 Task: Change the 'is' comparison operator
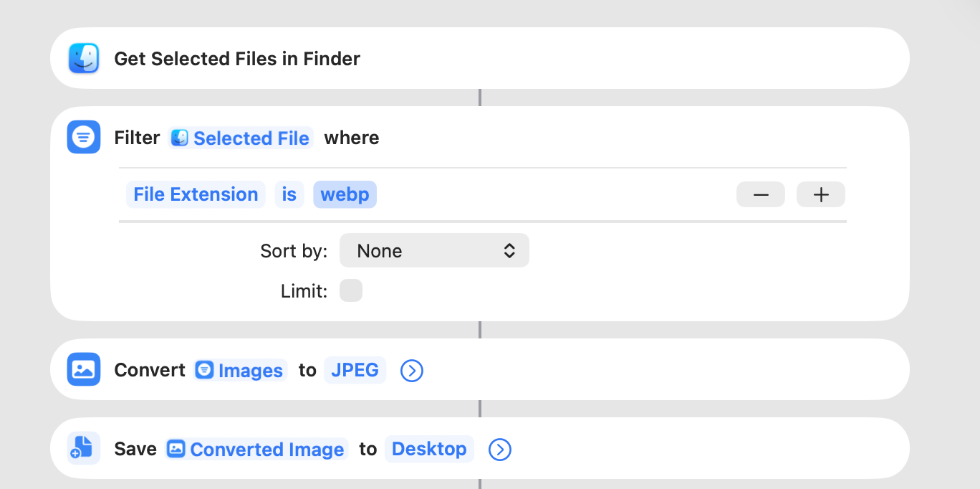289,194
